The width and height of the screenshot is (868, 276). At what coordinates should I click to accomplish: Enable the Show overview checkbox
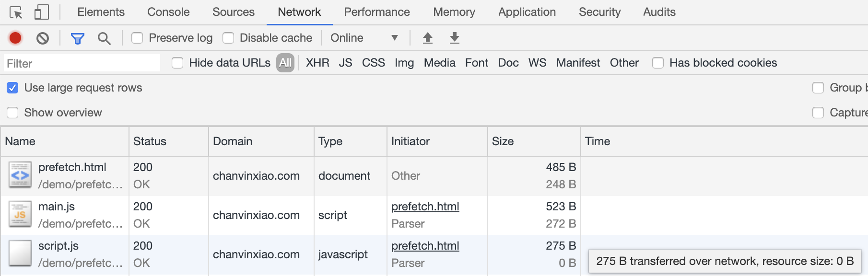13,113
